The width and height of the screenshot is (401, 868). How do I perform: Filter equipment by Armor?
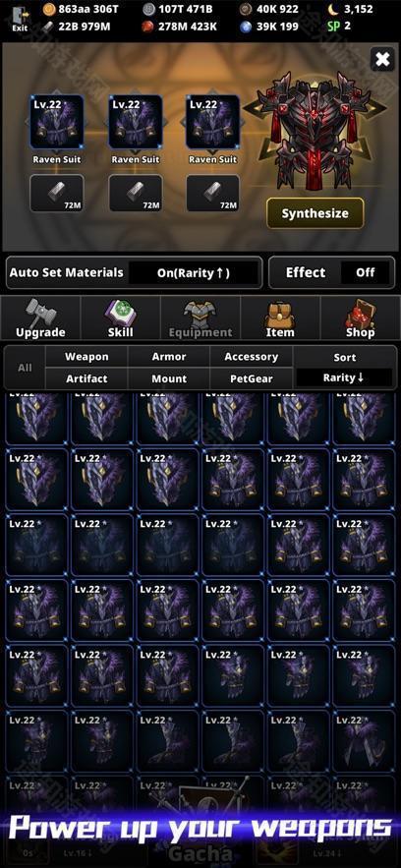click(x=169, y=357)
